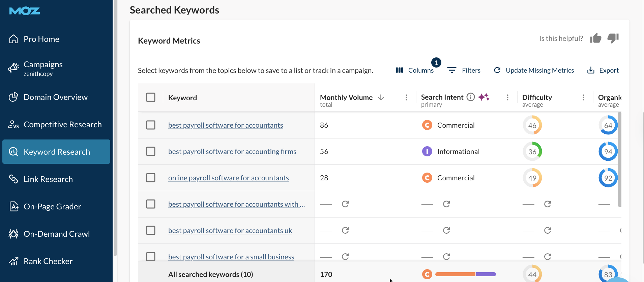The height and width of the screenshot is (282, 644).
Task: Open 'best payroll software for accountants uk' link
Action: coord(230,231)
